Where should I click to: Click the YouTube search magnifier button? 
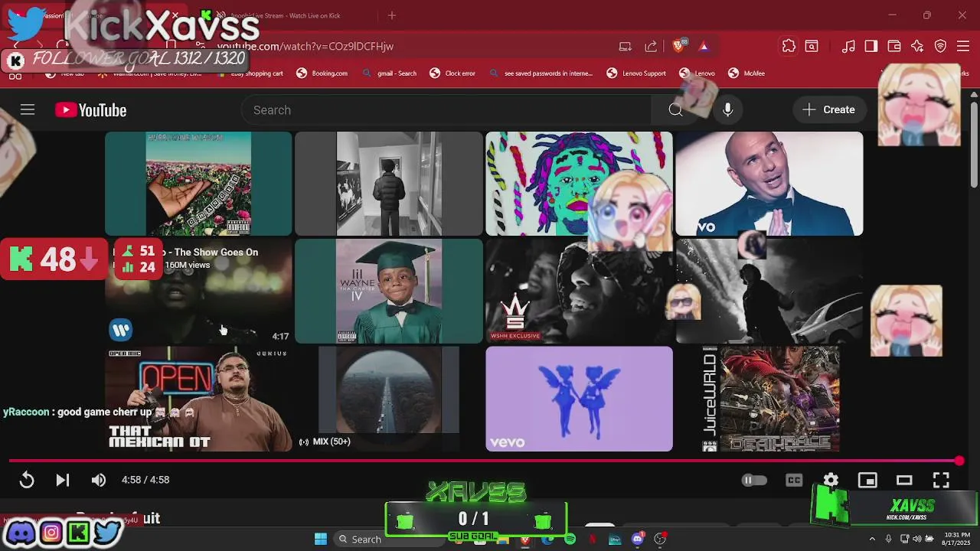pos(675,110)
